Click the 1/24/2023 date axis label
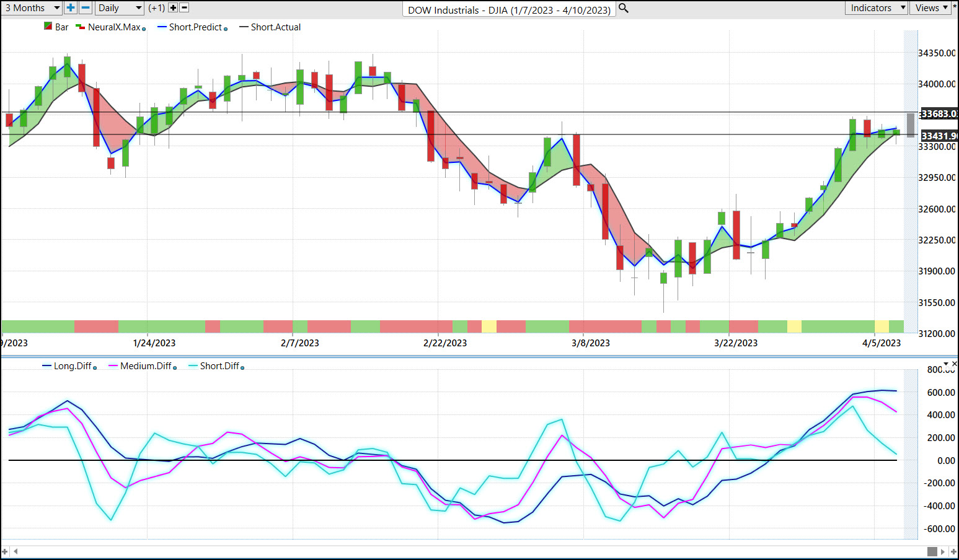This screenshot has height=560, width=959. 154,343
